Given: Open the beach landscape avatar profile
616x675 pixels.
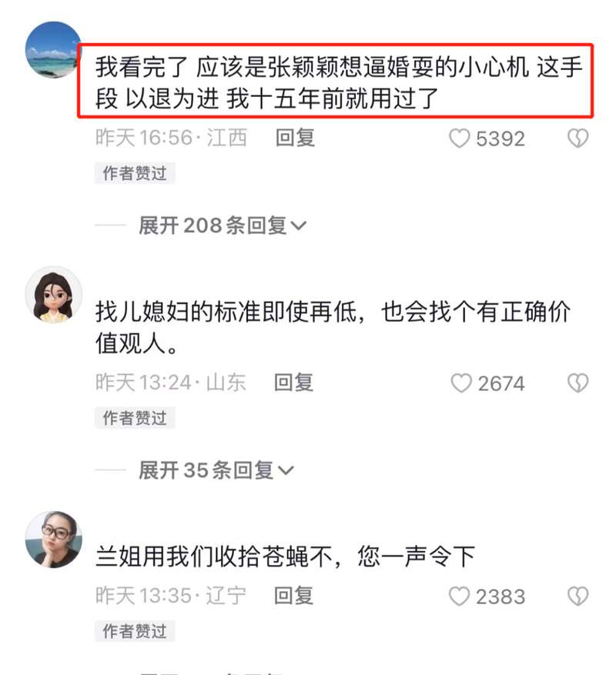Looking at the screenshot, I should click(x=53, y=49).
